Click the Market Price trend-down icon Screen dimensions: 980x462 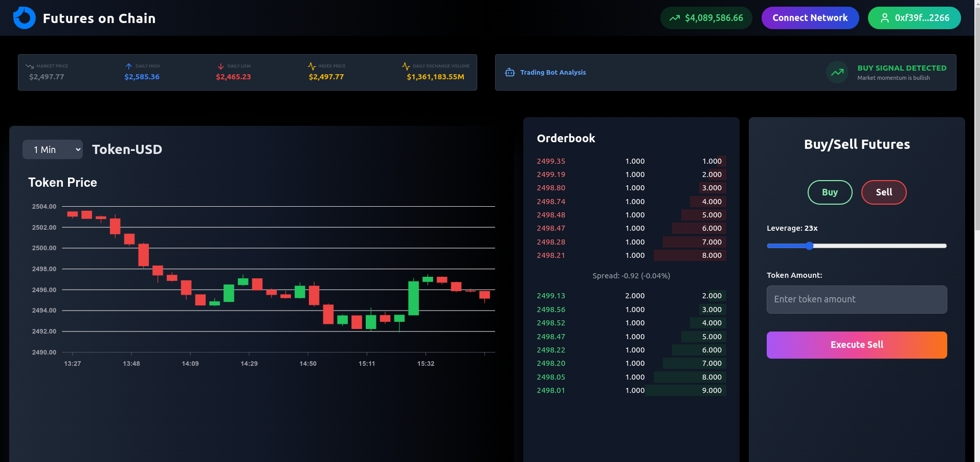coord(30,66)
